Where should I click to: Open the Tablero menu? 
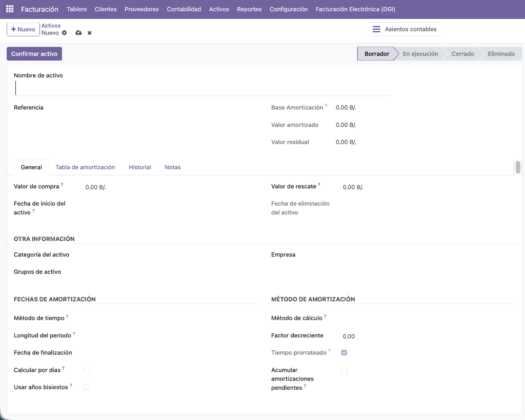77,9
